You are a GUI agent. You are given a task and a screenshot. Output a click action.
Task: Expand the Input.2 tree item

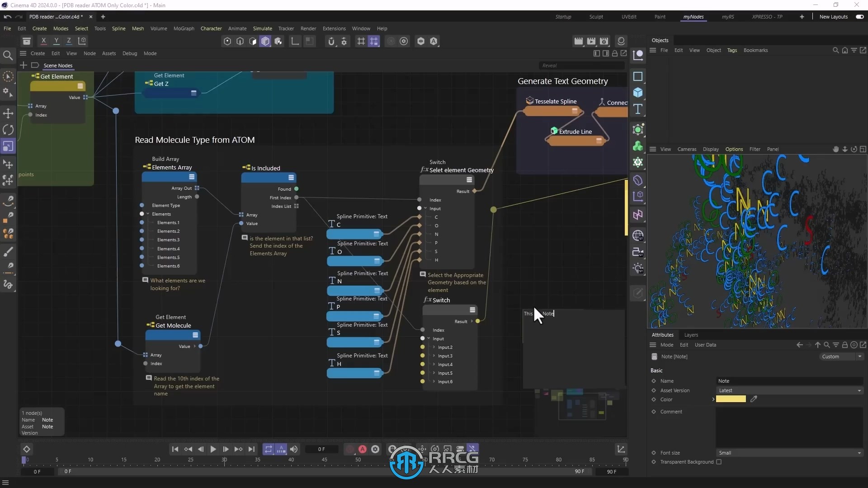click(x=434, y=347)
